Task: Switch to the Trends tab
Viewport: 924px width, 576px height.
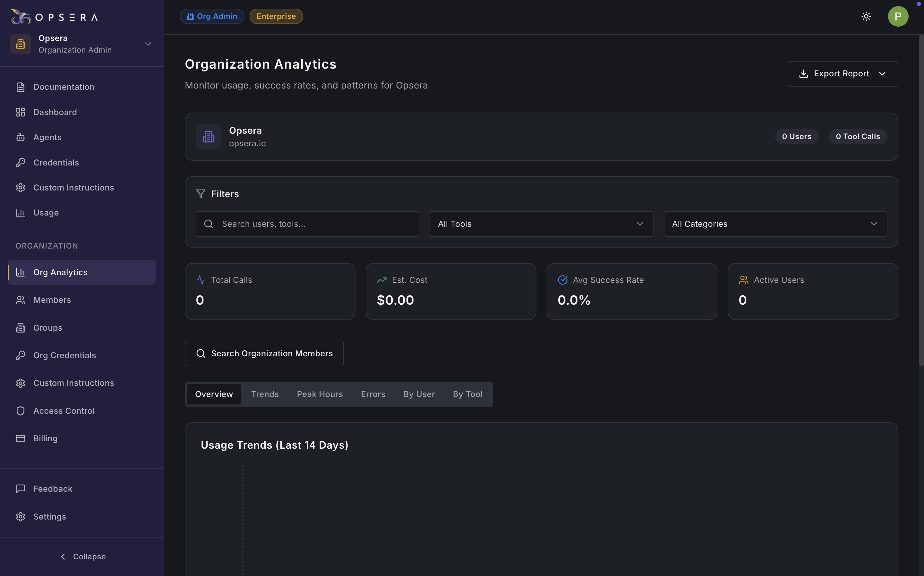Action: coord(265,394)
